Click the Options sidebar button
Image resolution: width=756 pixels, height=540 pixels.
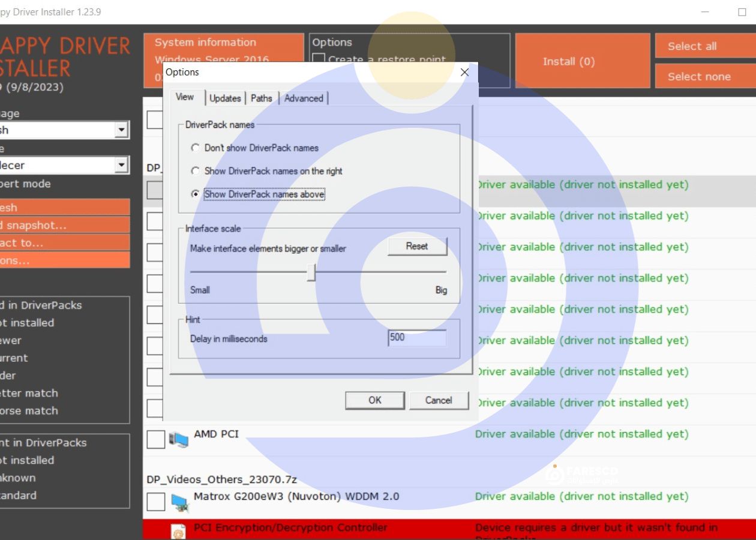[64, 260]
